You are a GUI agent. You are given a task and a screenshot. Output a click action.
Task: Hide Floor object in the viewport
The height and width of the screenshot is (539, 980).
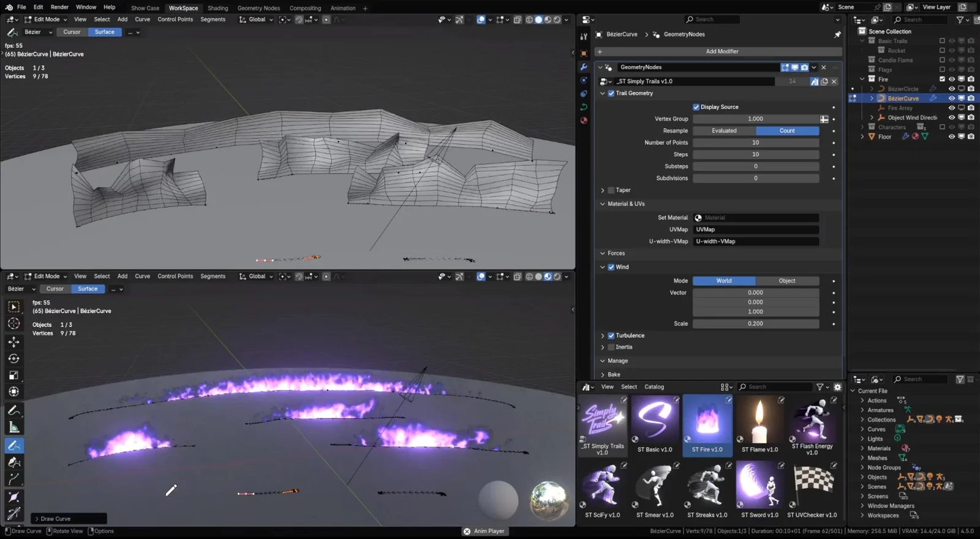click(x=951, y=137)
